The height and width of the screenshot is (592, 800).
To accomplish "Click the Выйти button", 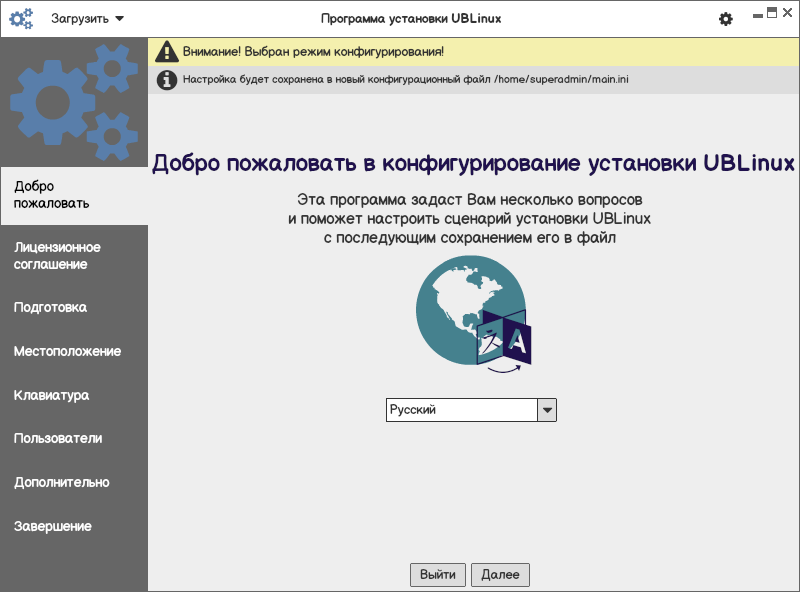I will 438,575.
